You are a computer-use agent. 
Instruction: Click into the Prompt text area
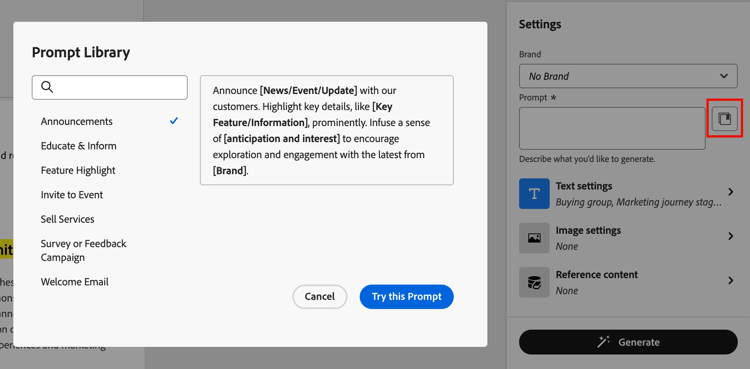tap(612, 128)
